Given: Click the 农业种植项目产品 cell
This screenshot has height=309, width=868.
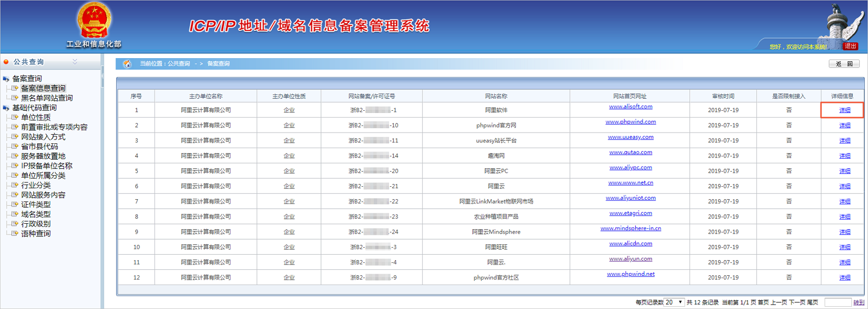Looking at the screenshot, I should tap(496, 217).
